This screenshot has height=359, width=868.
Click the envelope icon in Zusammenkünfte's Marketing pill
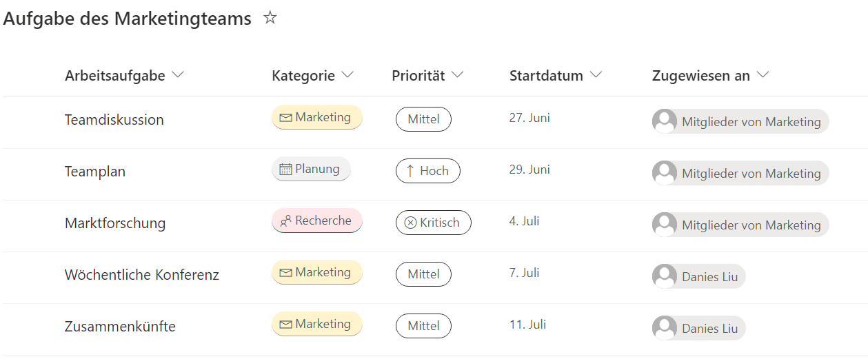click(x=285, y=325)
